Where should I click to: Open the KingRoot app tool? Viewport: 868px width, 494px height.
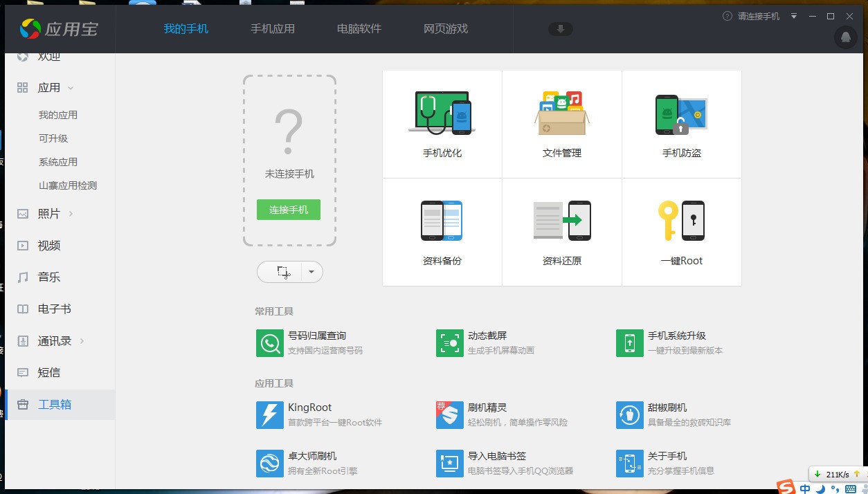[309, 414]
